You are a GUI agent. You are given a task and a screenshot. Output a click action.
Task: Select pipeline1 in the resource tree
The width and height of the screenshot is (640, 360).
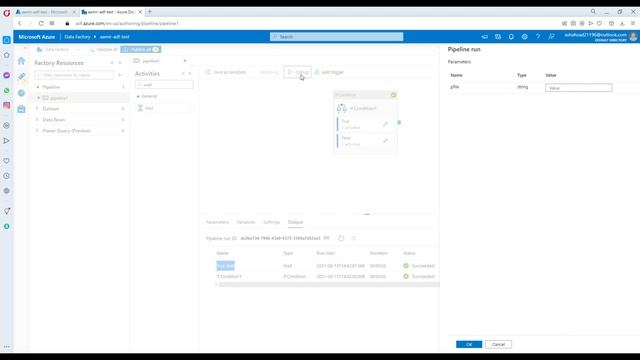click(x=59, y=98)
